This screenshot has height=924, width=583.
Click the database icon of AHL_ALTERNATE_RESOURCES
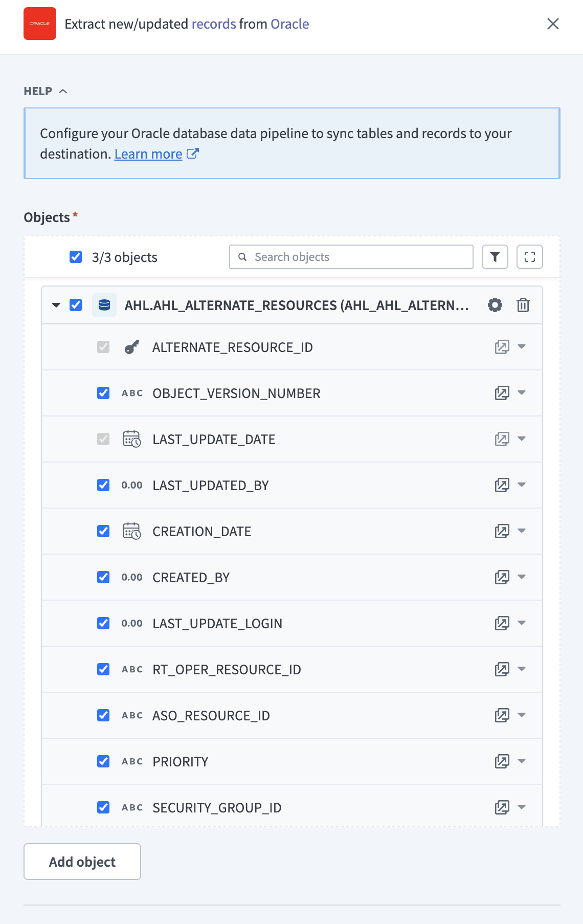tap(104, 305)
